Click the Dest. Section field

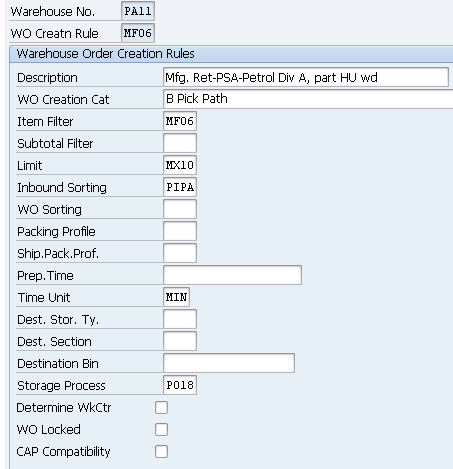(x=180, y=341)
